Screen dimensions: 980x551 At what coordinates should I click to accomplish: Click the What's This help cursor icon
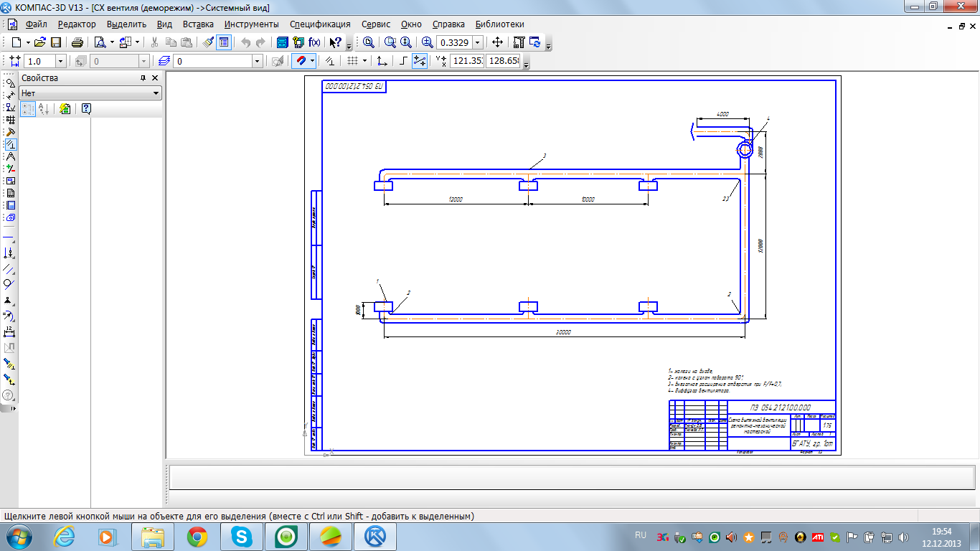click(335, 42)
